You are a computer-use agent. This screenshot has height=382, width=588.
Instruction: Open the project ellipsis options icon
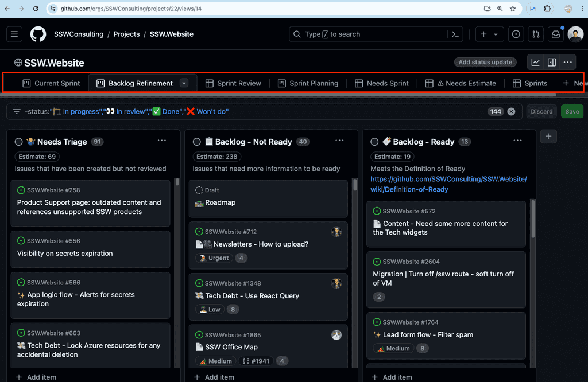tap(567, 62)
